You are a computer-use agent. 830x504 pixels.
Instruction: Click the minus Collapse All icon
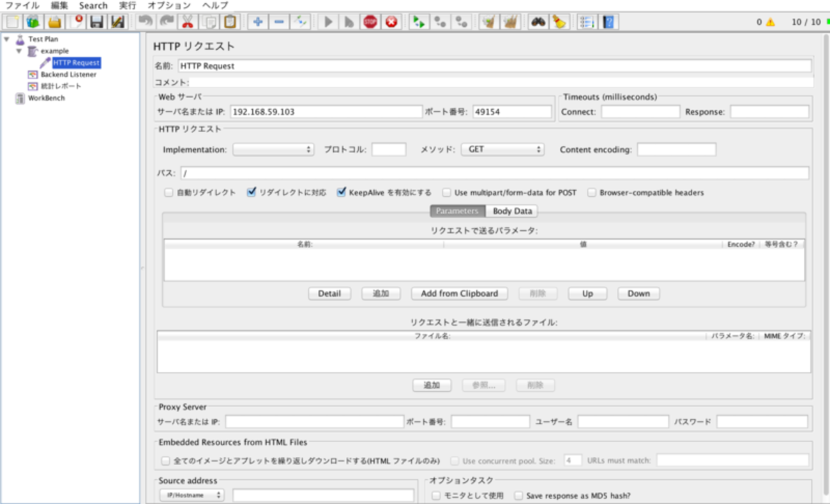click(x=279, y=22)
